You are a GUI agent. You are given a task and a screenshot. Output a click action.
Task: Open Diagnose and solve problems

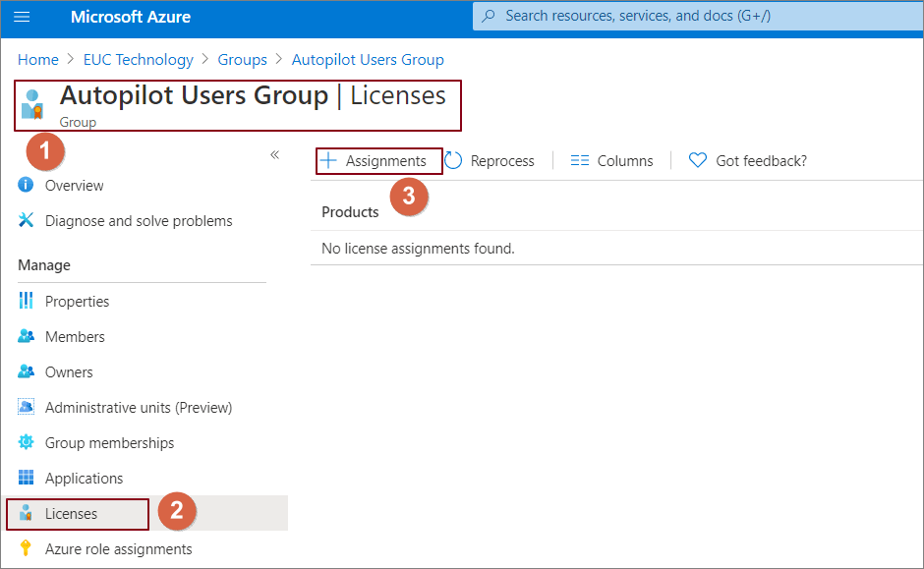[139, 221]
